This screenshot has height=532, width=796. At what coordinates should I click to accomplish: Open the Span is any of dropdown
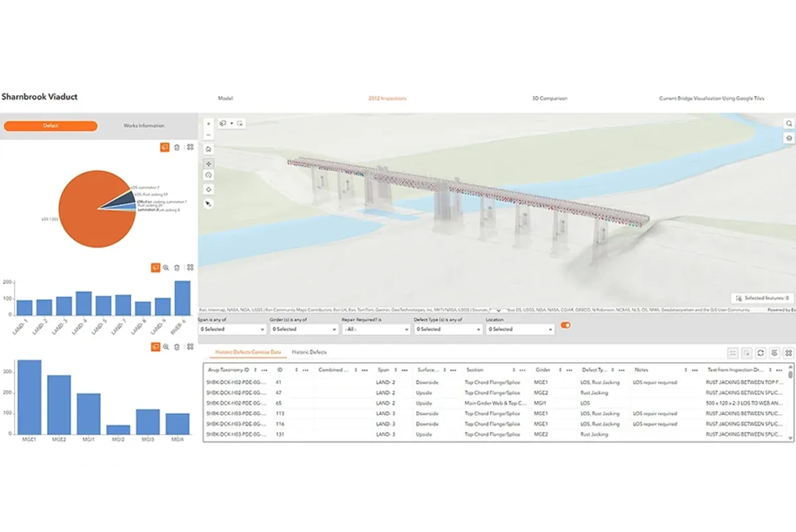[231, 328]
